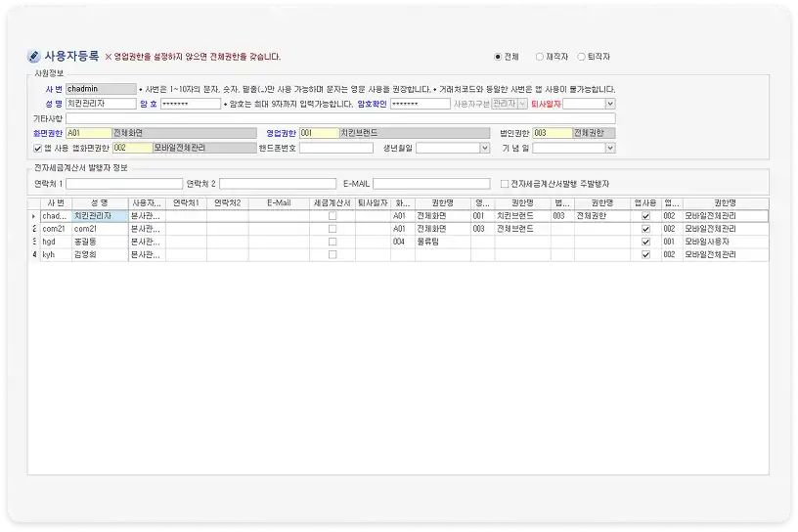Viewport: 798px width, 532px height.
Task: Toggle 세금계산서 checkbox in hgd row
Action: click(332, 242)
